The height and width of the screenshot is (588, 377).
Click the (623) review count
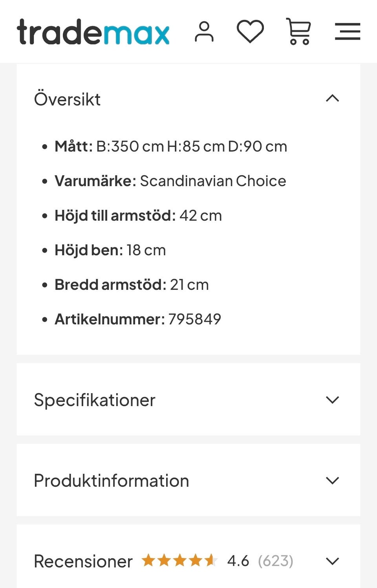pyautogui.click(x=275, y=561)
